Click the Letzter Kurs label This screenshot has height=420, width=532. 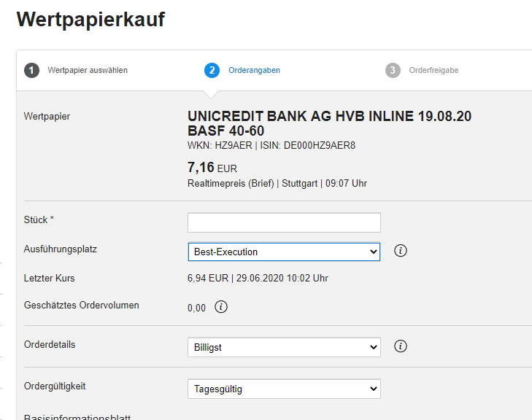pos(49,279)
